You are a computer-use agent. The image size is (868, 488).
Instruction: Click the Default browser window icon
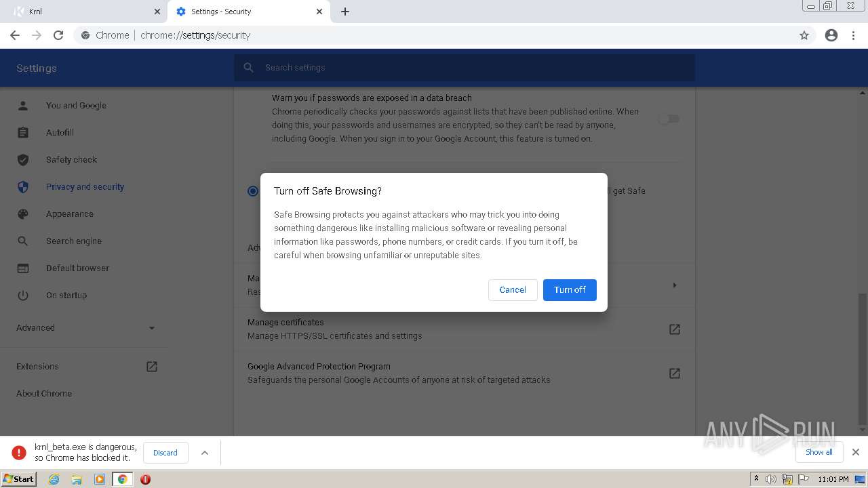[x=23, y=268]
